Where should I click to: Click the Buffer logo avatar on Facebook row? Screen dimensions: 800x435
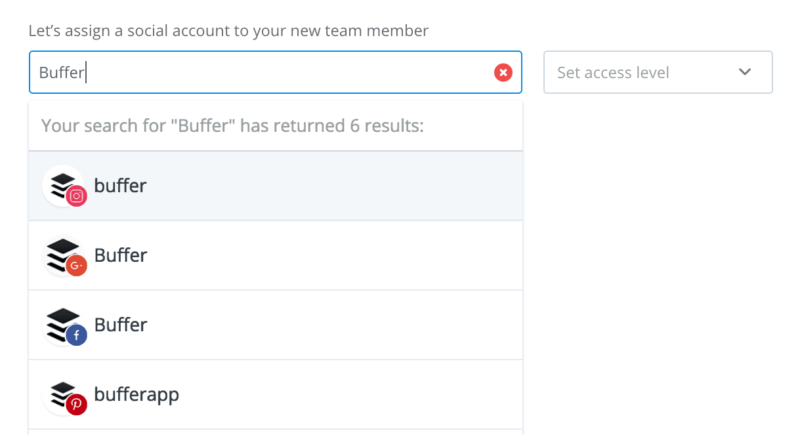point(63,325)
